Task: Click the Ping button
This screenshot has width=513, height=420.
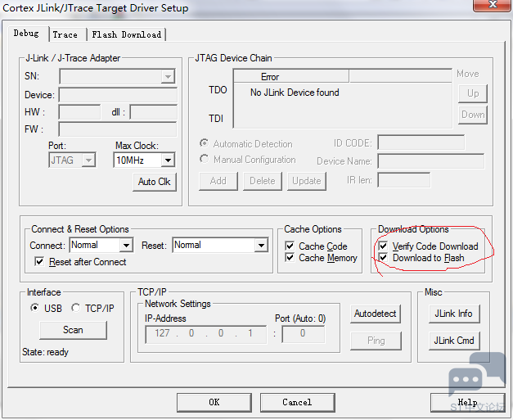Action: 376,341
